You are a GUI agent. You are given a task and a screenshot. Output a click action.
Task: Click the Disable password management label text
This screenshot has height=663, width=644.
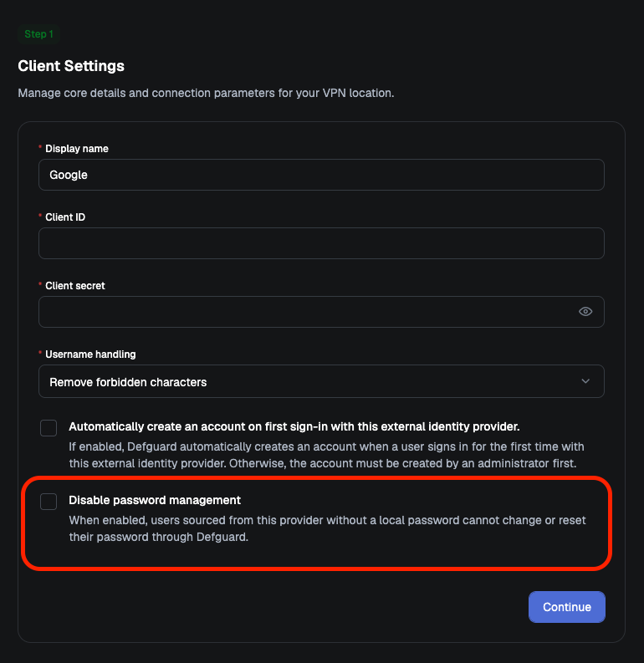[x=155, y=500]
